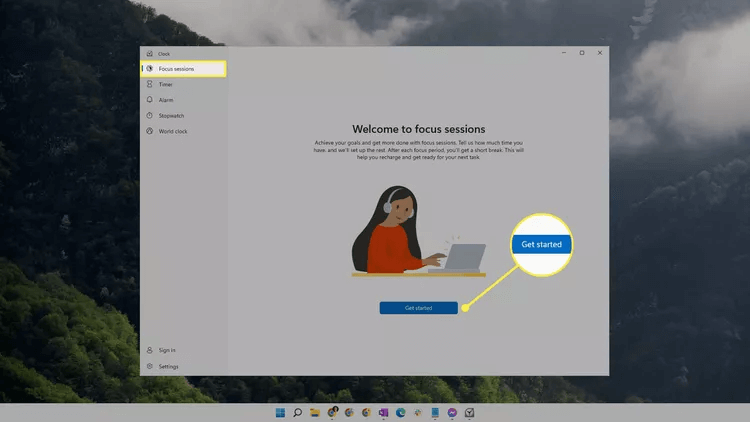The width and height of the screenshot is (750, 422).
Task: Click the Alarm bell icon
Action: (x=150, y=100)
